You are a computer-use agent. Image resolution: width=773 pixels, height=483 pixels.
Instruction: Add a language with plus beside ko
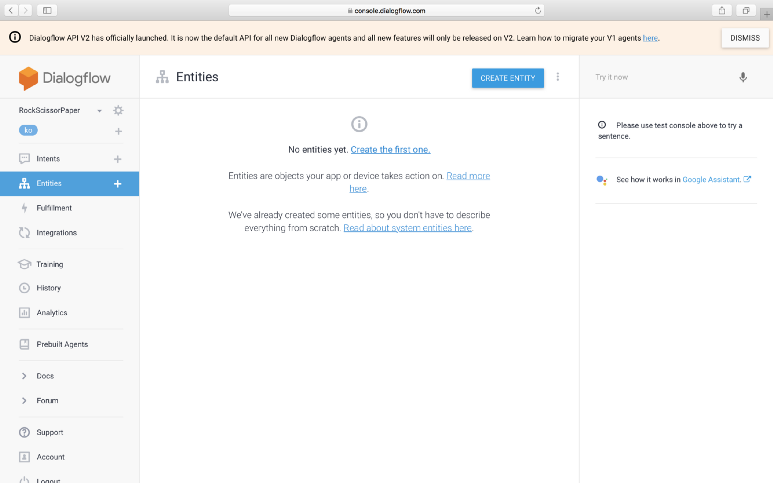(x=118, y=131)
